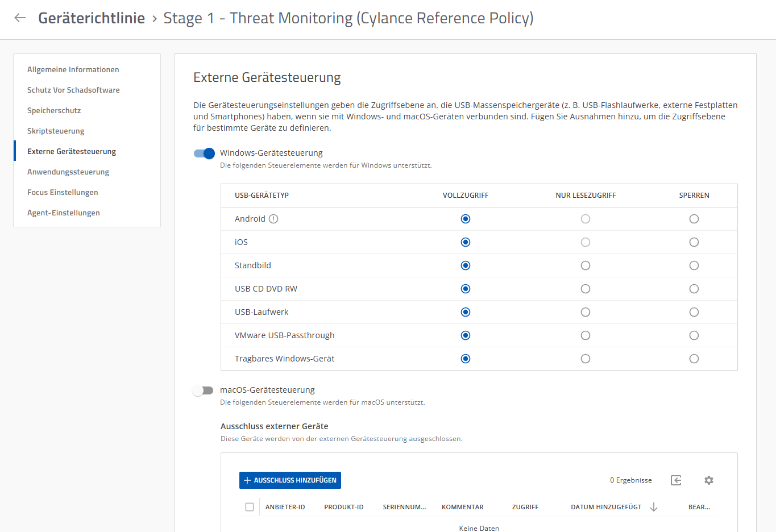The height and width of the screenshot is (532, 776).
Task: Click the back arrow icon
Action: pos(20,18)
